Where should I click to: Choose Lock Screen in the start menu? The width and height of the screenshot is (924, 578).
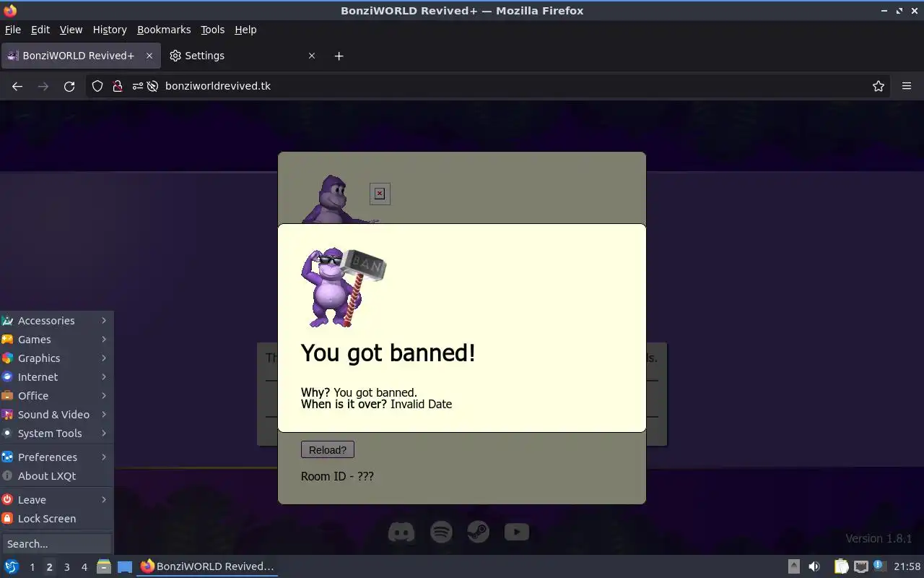(57, 519)
